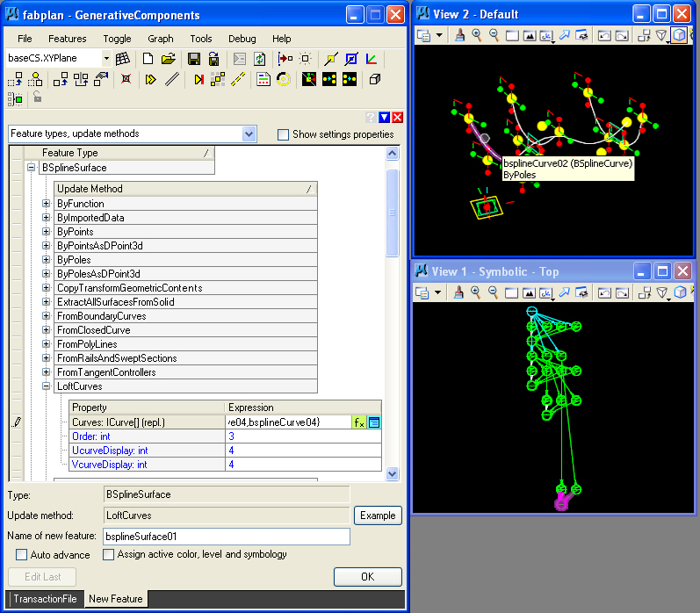The image size is (700, 613).
Task: Open the Debug menu
Action: (x=242, y=39)
